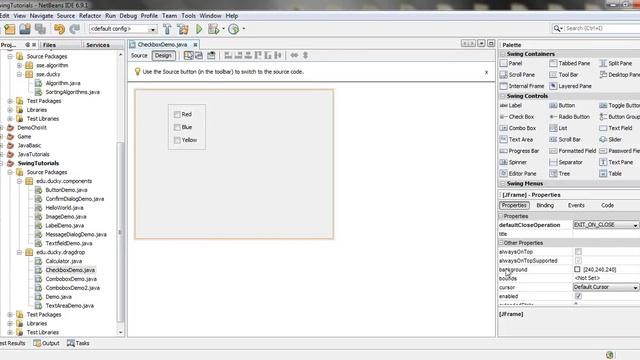
Task: Open the Events properties button
Action: pyautogui.click(x=576, y=205)
